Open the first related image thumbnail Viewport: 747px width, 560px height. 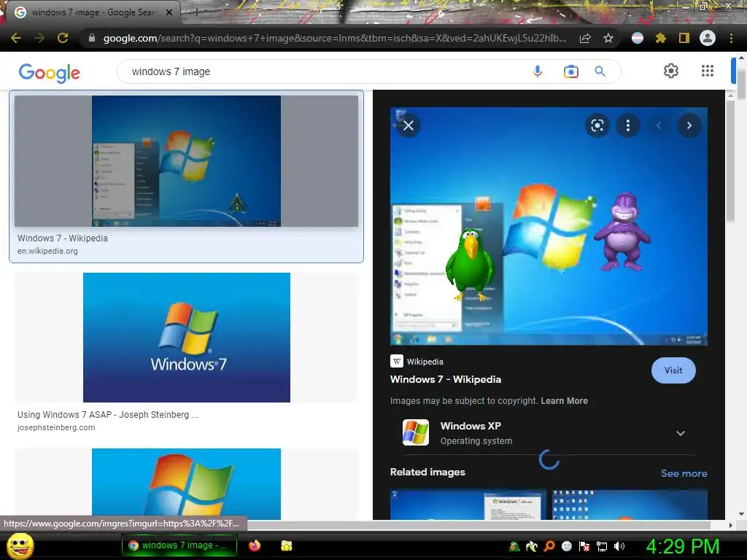[x=468, y=505]
